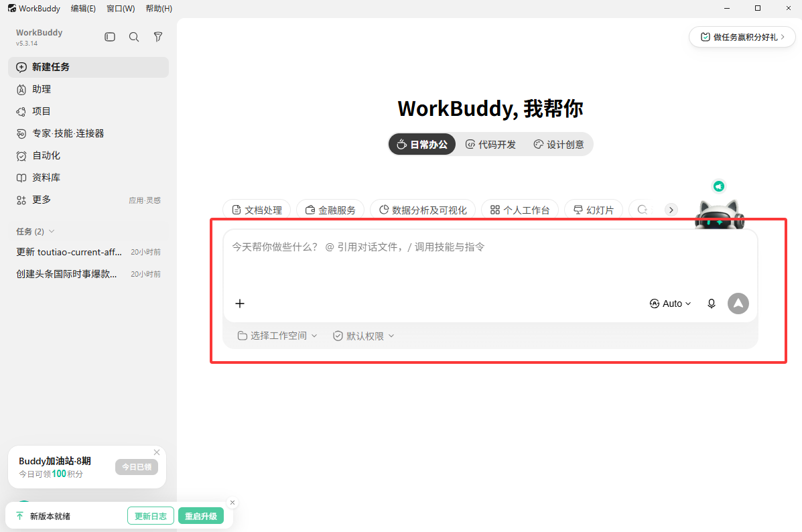Open the 编辑(E) menu
This screenshot has height=532, width=802.
point(83,8)
